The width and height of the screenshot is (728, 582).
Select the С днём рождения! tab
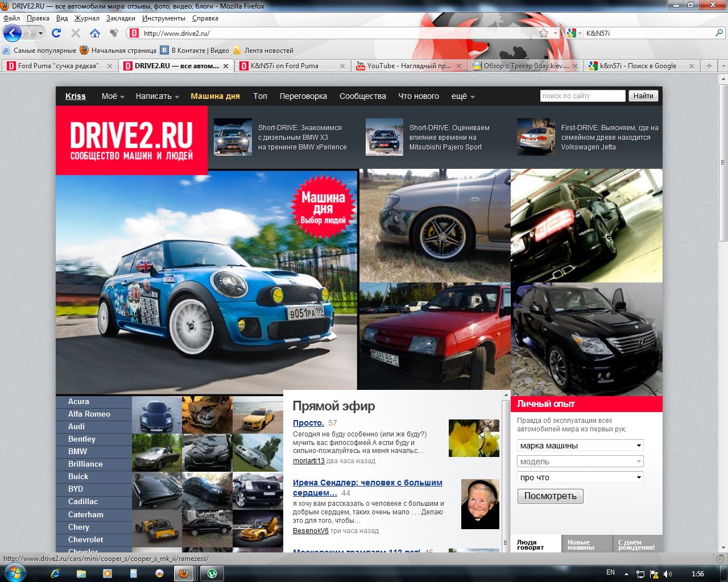[x=637, y=544]
